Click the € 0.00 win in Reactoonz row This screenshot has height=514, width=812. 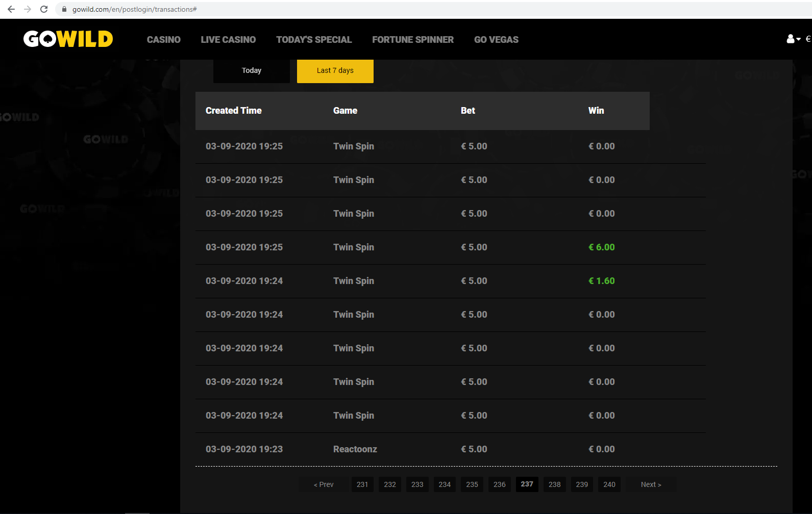coord(602,449)
